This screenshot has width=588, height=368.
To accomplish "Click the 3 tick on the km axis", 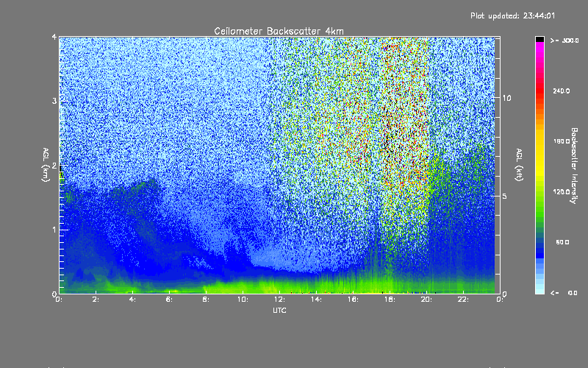I will (54, 101).
